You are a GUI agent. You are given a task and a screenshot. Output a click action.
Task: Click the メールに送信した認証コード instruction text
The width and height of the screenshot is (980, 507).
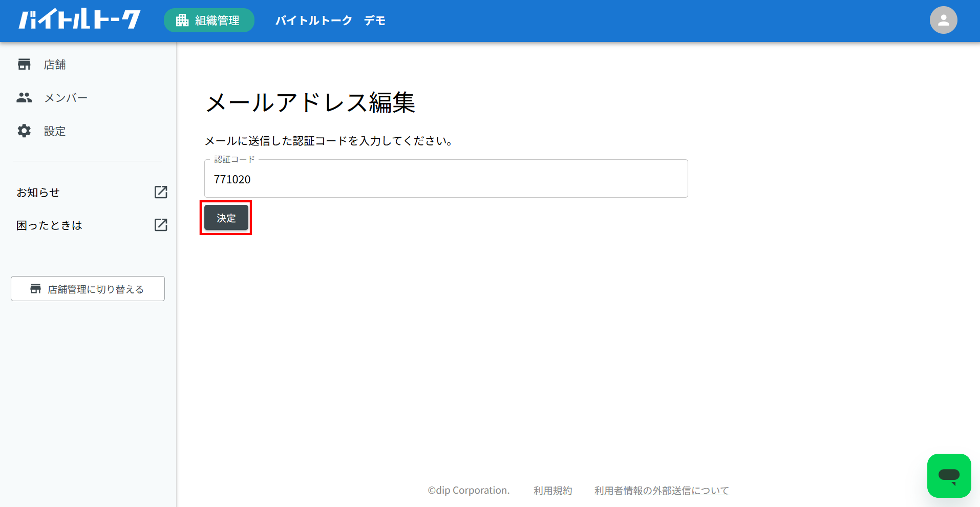click(x=329, y=141)
